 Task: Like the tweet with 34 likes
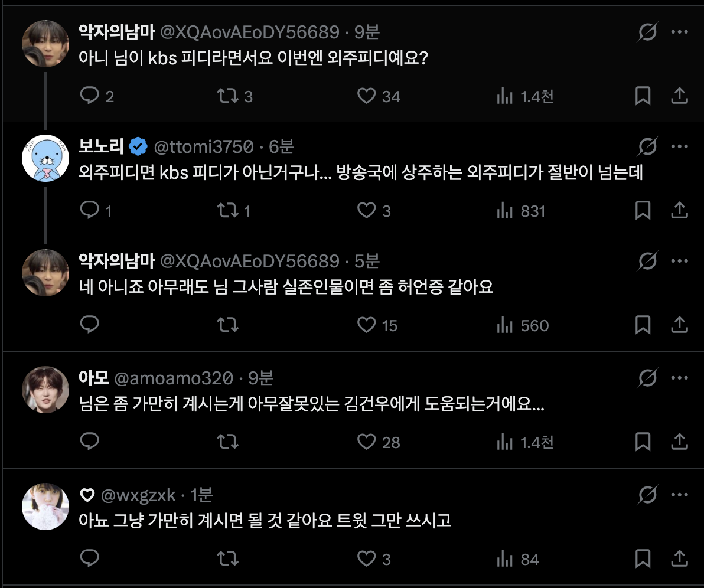pos(367,96)
